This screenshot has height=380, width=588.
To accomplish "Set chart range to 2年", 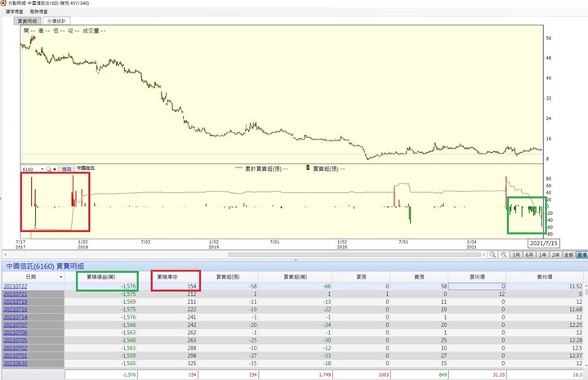I will pyautogui.click(x=555, y=255).
